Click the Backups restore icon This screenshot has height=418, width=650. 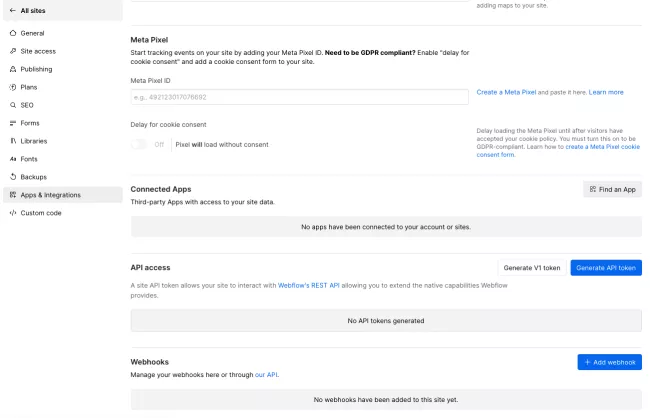click(13, 177)
